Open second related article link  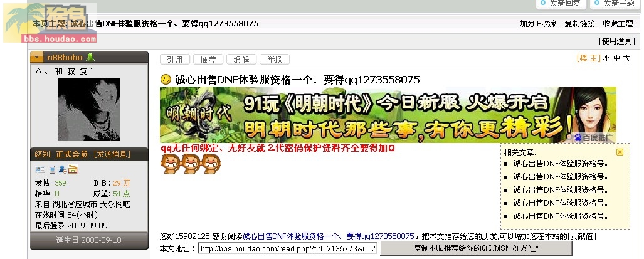561,177
